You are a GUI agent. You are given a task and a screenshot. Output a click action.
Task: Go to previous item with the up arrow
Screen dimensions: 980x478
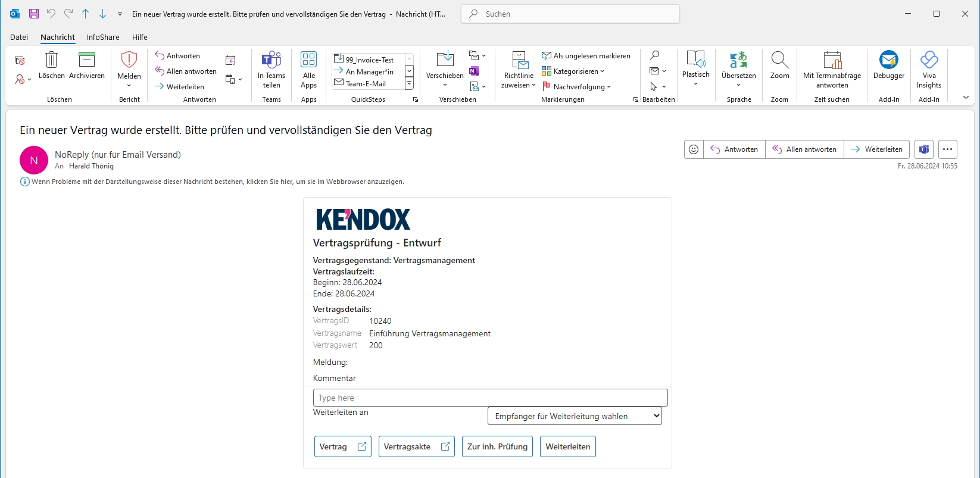(86, 14)
